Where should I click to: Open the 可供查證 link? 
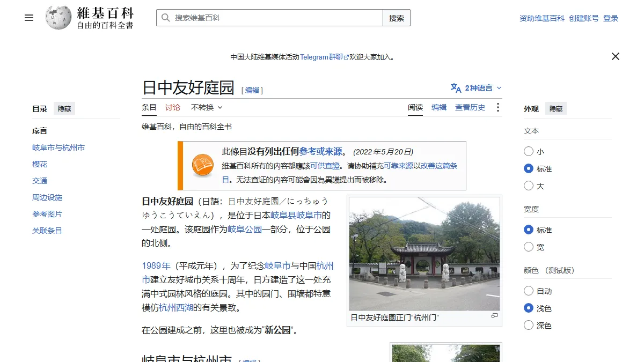(x=325, y=166)
